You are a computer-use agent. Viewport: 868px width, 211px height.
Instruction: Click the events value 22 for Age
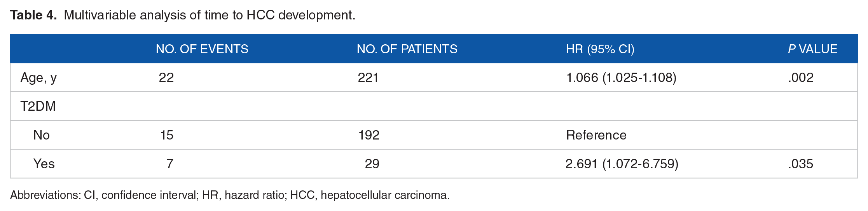pos(166,77)
